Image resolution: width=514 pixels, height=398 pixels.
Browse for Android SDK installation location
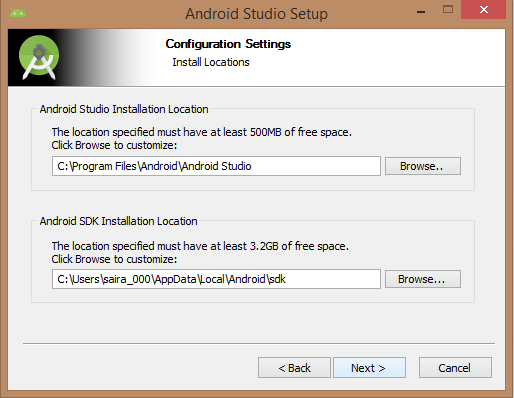coord(423,279)
